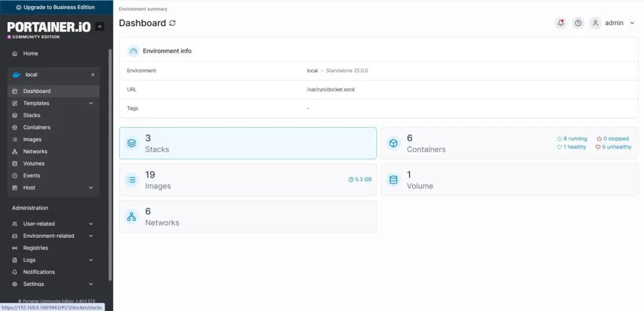The height and width of the screenshot is (311, 644).
Task: Click the Notifications bell icon in the sidebar
Action: 15,272
